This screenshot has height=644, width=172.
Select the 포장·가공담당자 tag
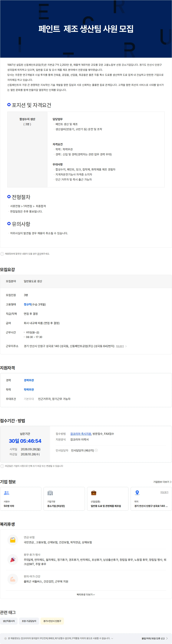click(29, 621)
